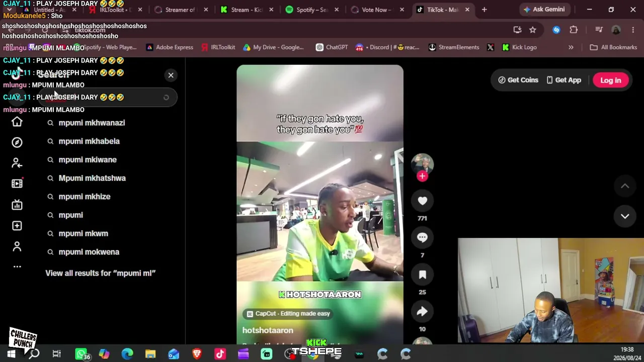Open the hotshotaaron username on the video
Screen dimensions: 644x362
268,330
